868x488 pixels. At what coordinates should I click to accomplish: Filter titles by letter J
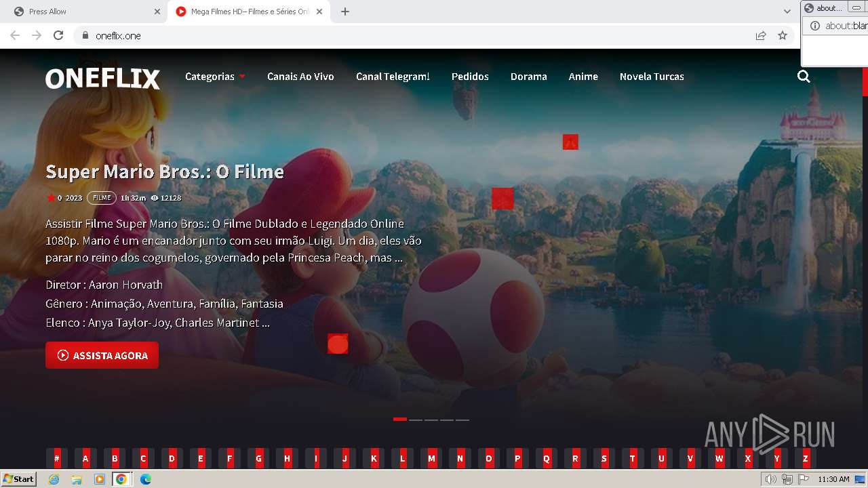[345, 458]
